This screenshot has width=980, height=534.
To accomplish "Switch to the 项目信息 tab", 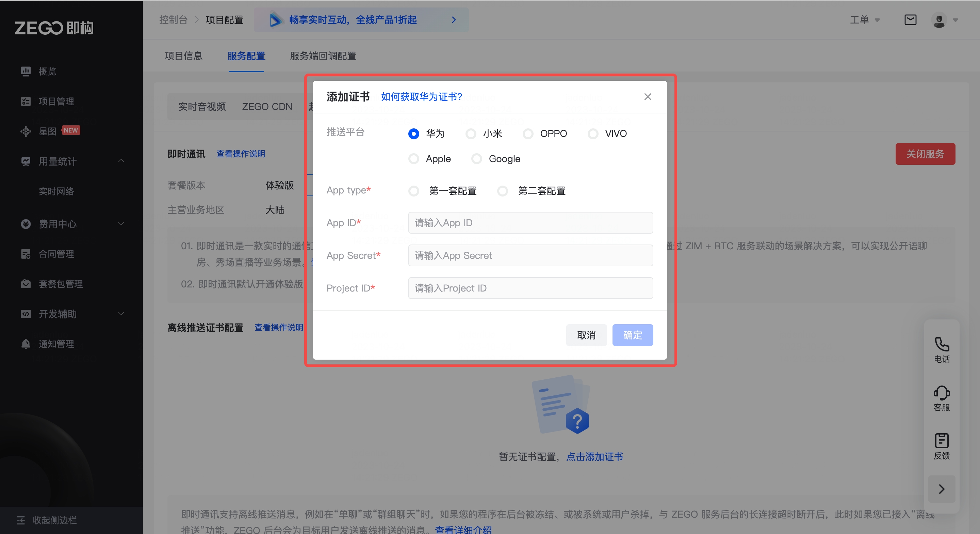I will click(183, 56).
